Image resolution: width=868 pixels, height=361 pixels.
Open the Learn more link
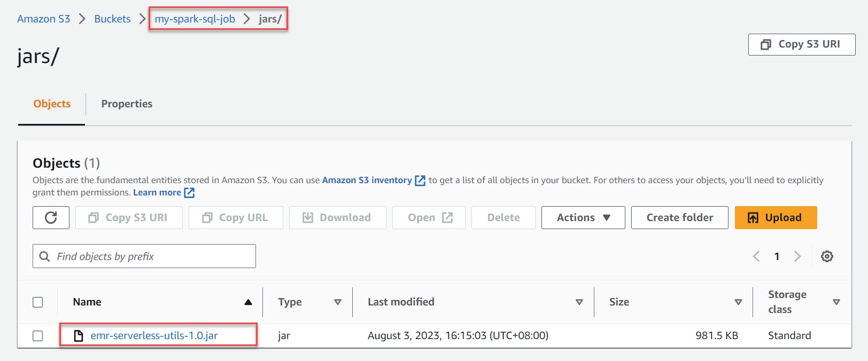(157, 193)
